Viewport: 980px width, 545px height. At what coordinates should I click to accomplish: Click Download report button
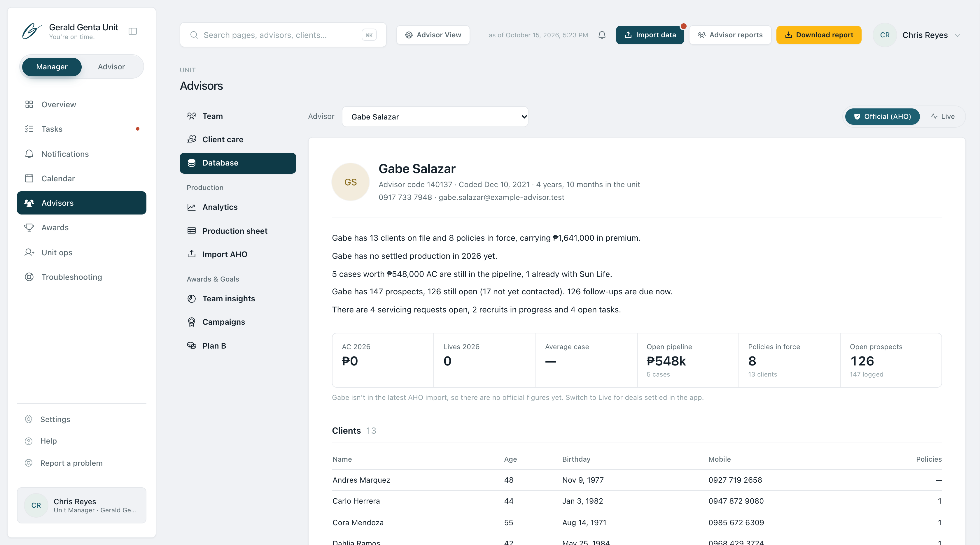click(x=819, y=35)
